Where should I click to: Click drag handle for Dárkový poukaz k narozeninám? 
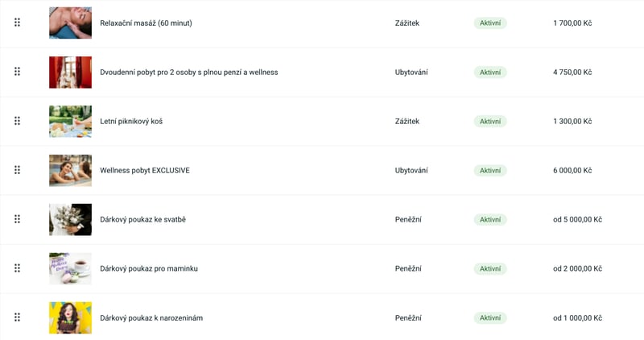(x=17, y=317)
